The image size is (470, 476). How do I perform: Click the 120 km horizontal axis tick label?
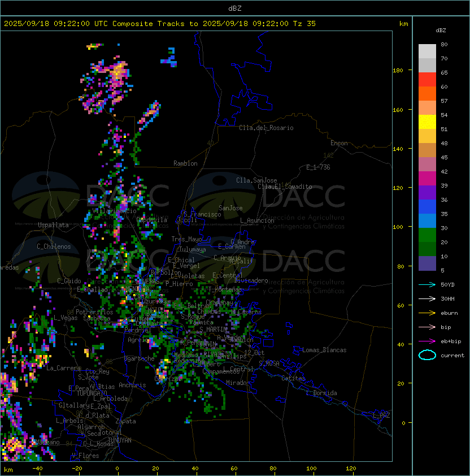coord(351,469)
